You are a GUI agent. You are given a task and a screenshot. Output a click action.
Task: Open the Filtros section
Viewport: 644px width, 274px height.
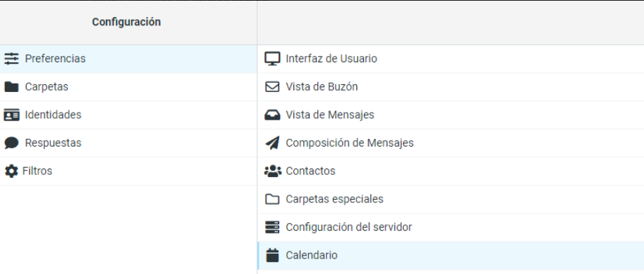coord(129,171)
